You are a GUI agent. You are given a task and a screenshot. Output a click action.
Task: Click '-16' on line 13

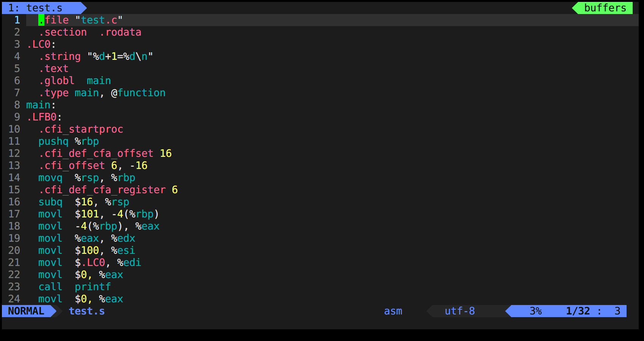tap(138, 166)
